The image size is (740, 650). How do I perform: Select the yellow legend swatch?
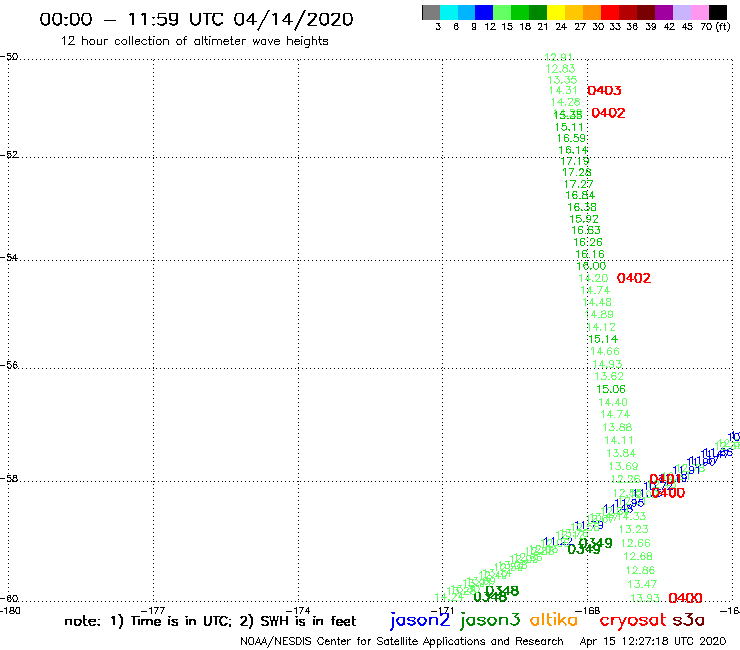(x=555, y=12)
